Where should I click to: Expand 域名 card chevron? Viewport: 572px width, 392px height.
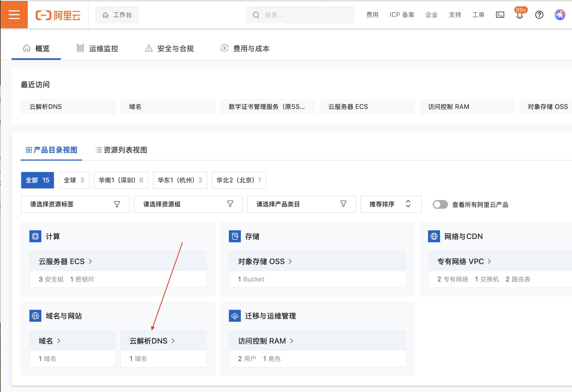[x=59, y=341]
